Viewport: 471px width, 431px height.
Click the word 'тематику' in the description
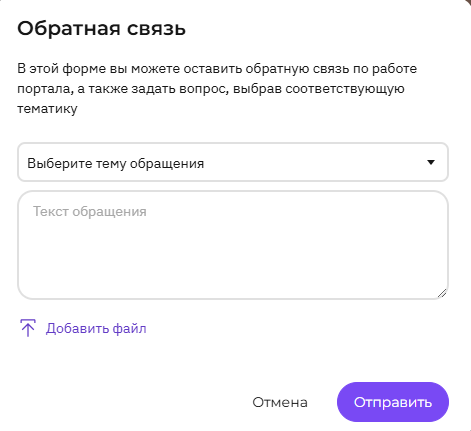47,109
